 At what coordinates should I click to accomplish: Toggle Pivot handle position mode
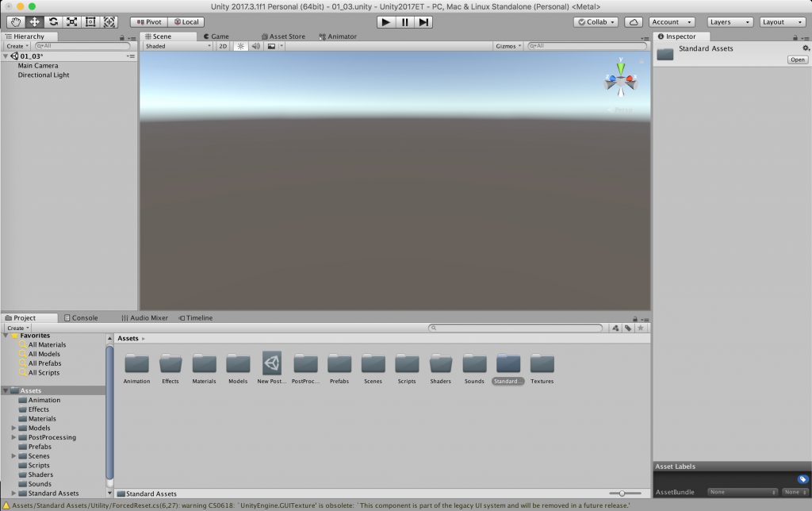[x=149, y=21]
